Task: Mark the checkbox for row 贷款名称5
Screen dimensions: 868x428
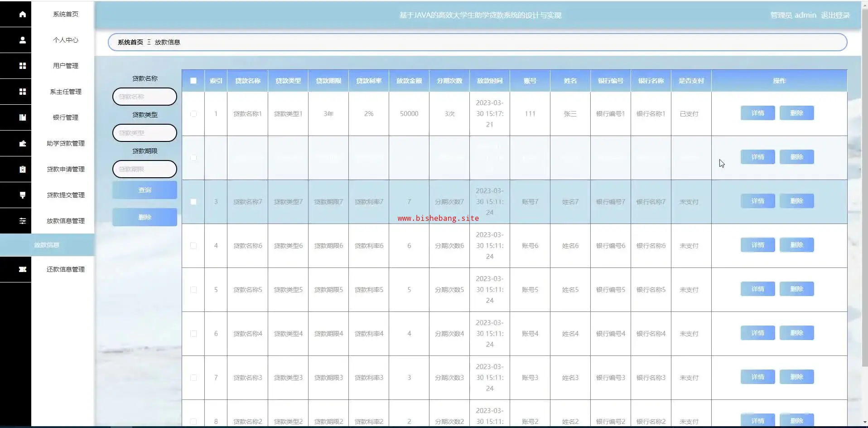Action: (x=193, y=290)
